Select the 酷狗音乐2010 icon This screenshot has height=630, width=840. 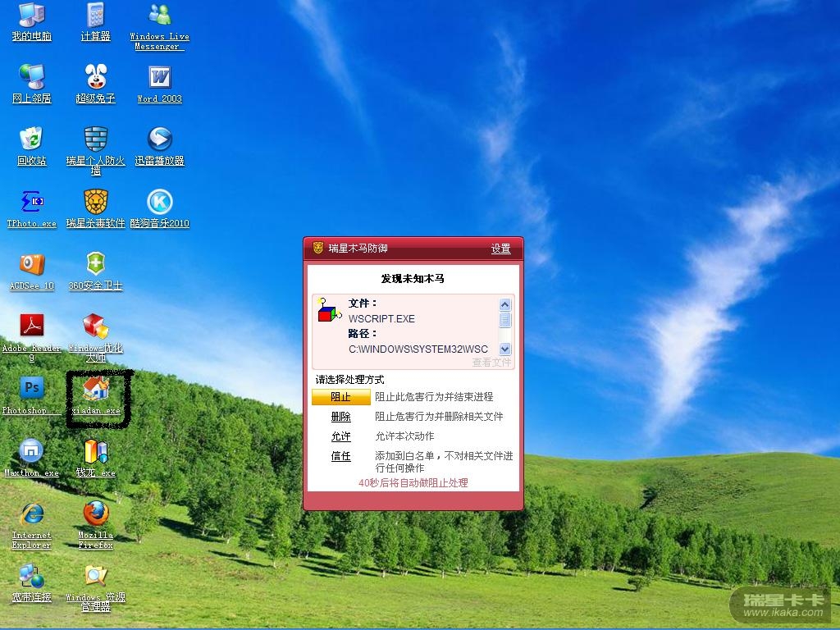click(x=159, y=208)
